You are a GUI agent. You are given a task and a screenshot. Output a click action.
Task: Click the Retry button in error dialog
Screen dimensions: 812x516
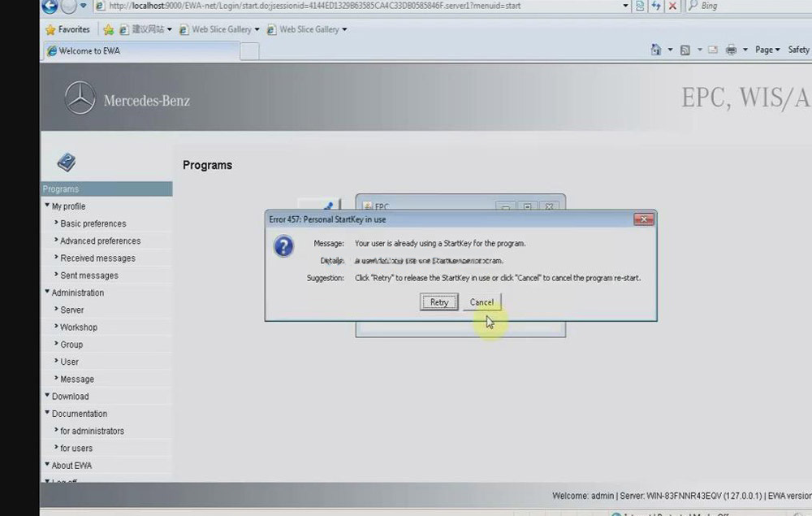pyautogui.click(x=438, y=302)
